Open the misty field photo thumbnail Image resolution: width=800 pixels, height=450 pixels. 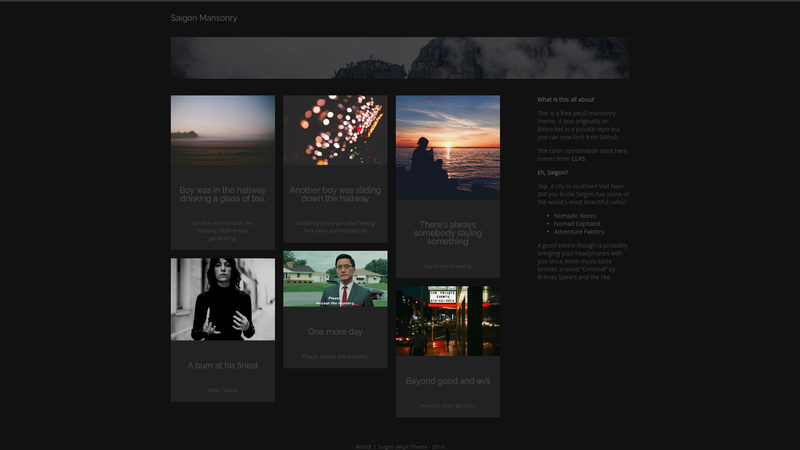[x=223, y=130]
